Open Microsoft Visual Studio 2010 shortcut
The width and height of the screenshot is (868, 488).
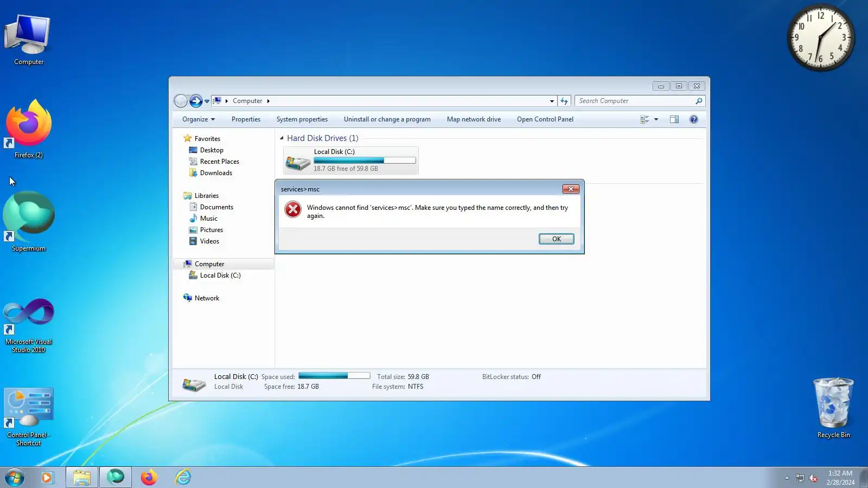tap(29, 325)
